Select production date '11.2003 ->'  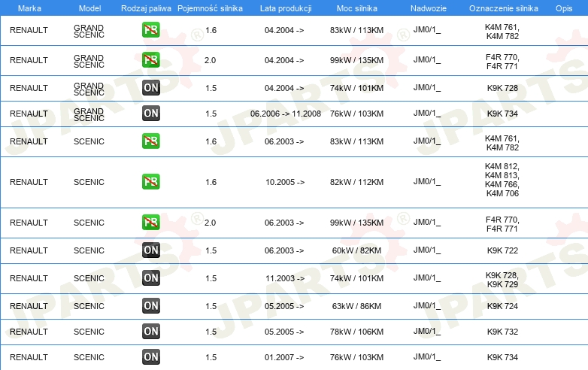285,278
